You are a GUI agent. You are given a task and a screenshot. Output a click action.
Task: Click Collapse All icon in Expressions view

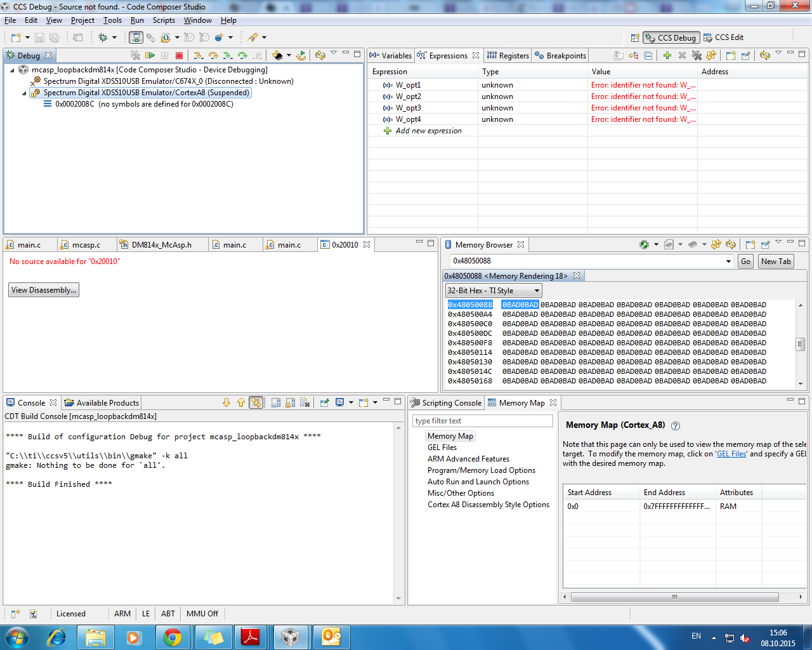[648, 56]
